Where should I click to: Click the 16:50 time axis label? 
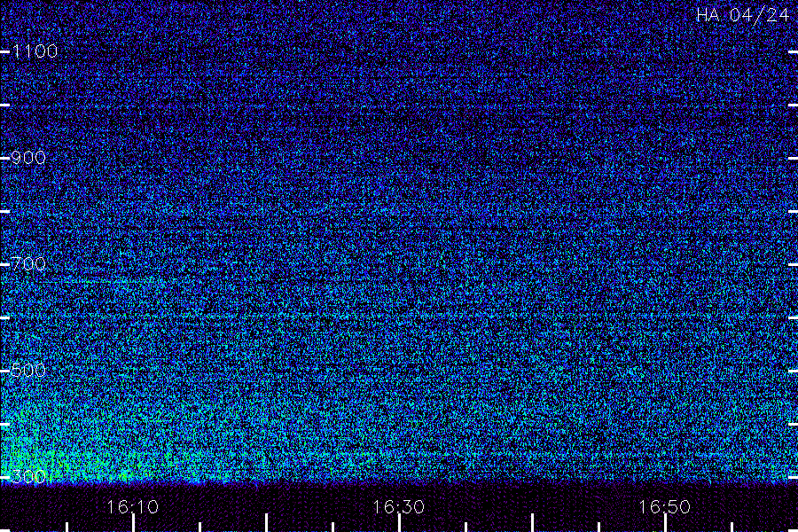click(x=664, y=507)
